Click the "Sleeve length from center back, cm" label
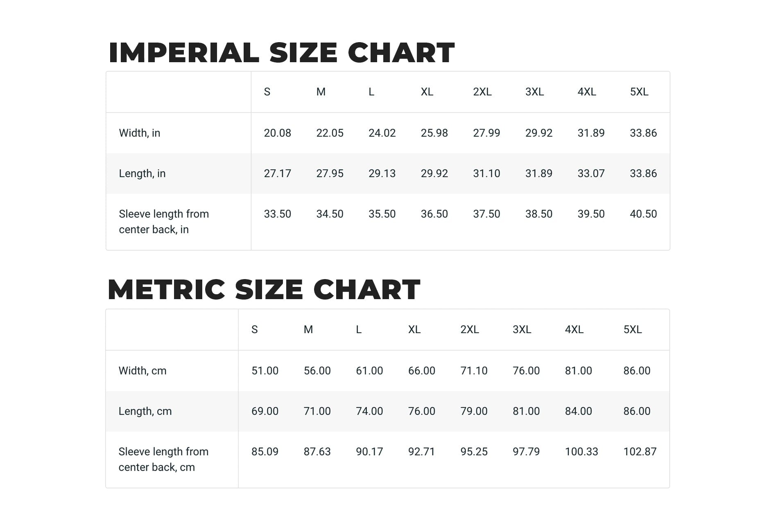Image resolution: width=778 pixels, height=532 pixels. click(163, 459)
